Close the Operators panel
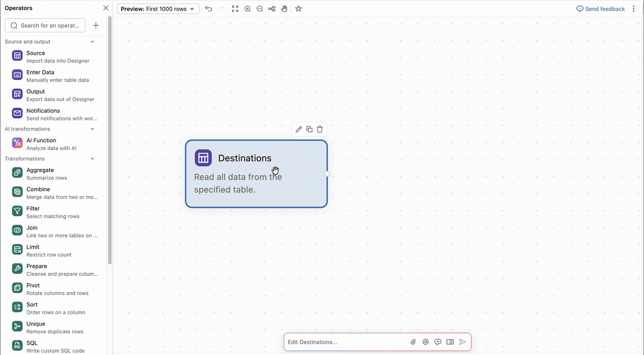The image size is (644, 355). tap(106, 8)
